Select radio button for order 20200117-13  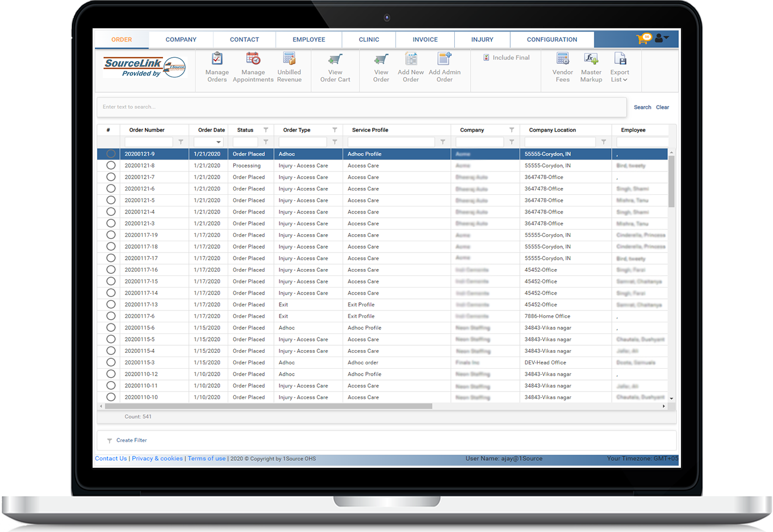(x=111, y=304)
